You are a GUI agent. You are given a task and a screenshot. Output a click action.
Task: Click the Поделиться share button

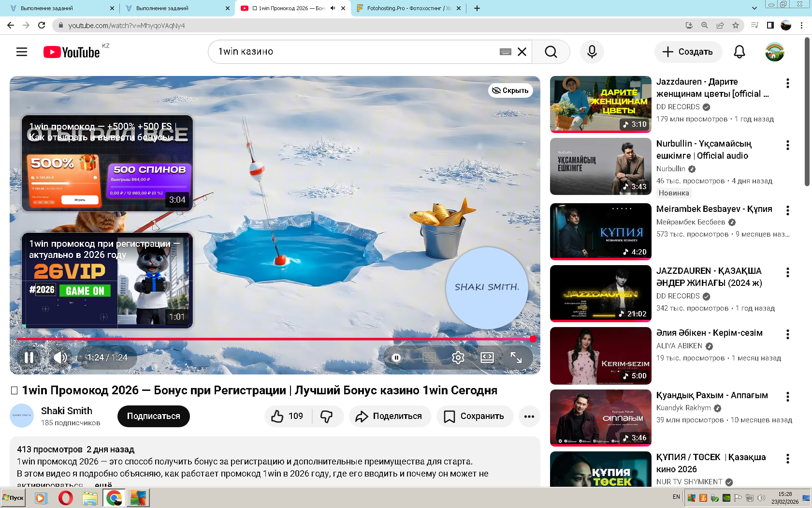point(390,416)
